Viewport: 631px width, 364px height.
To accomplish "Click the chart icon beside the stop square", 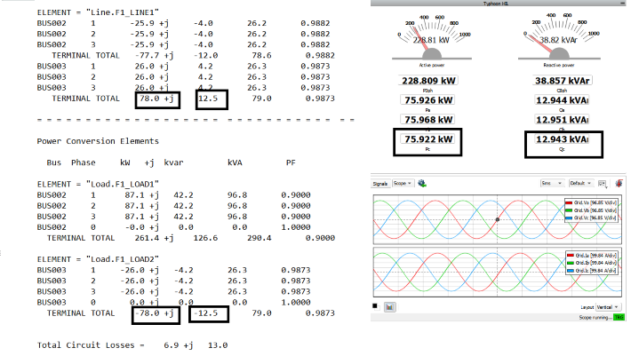I will [389, 306].
